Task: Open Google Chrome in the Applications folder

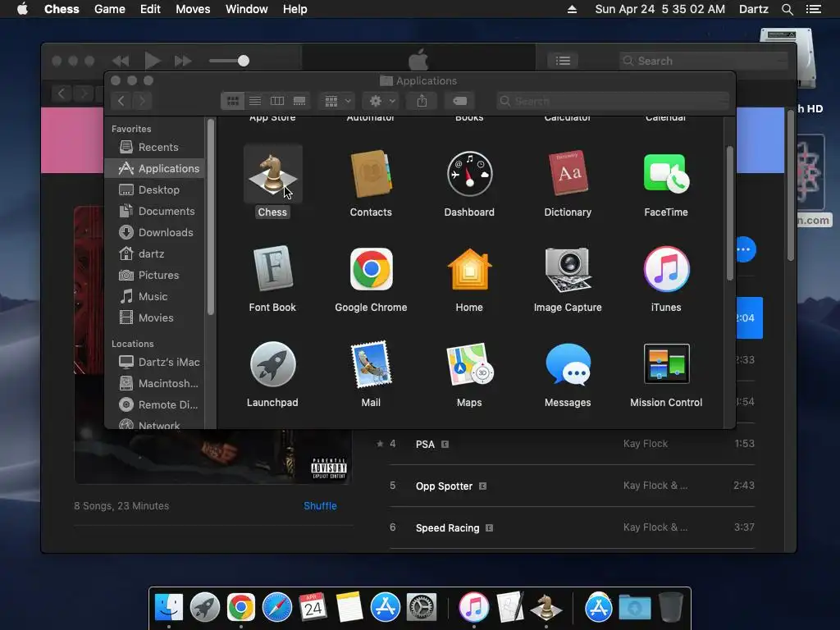Action: pos(371,269)
